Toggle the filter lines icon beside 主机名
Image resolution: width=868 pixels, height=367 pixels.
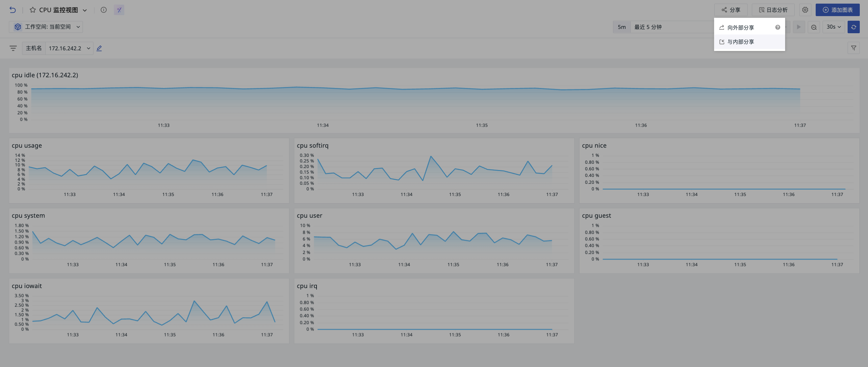coord(13,48)
